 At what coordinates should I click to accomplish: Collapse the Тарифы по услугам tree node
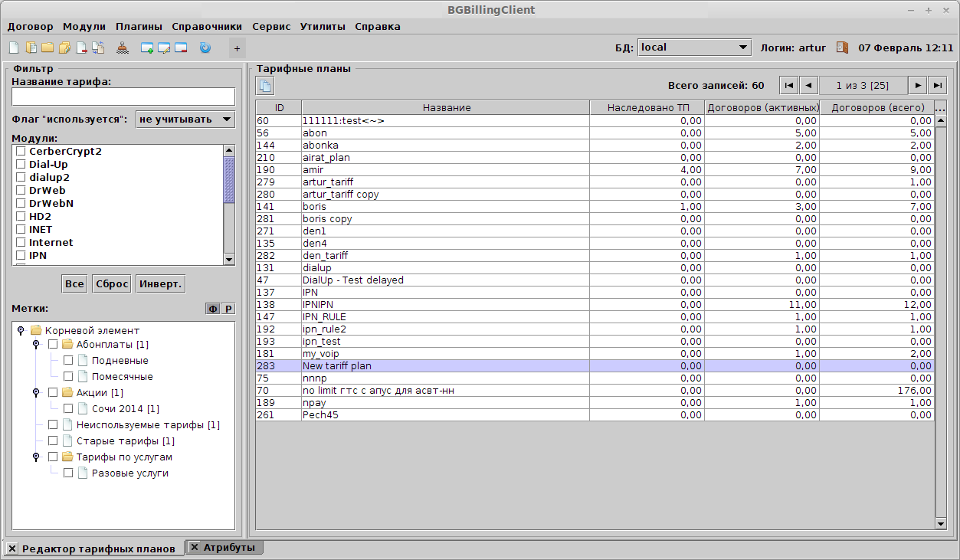tap(36, 456)
